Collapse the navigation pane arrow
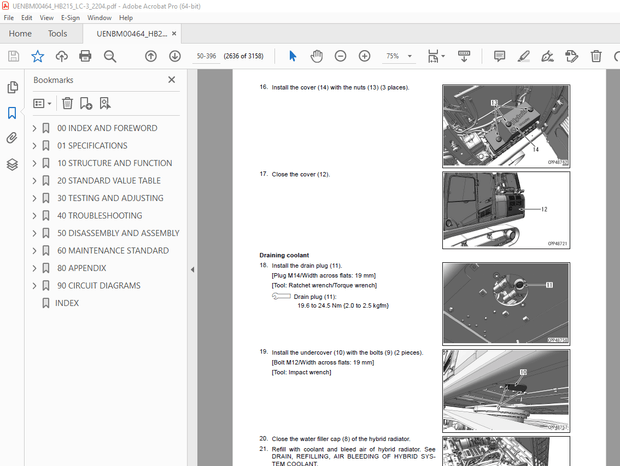The image size is (620, 466). click(193, 270)
